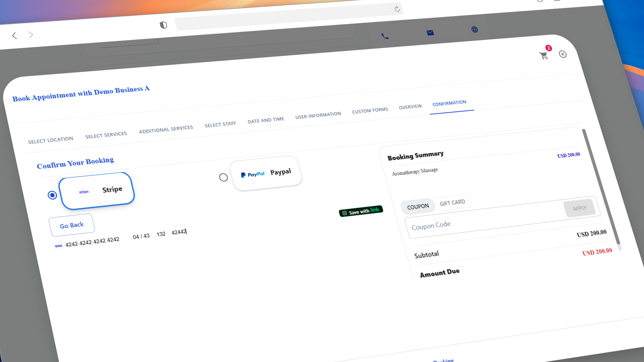Click the shield icon in the address bar
This screenshot has height=362, width=644.
pyautogui.click(x=163, y=24)
